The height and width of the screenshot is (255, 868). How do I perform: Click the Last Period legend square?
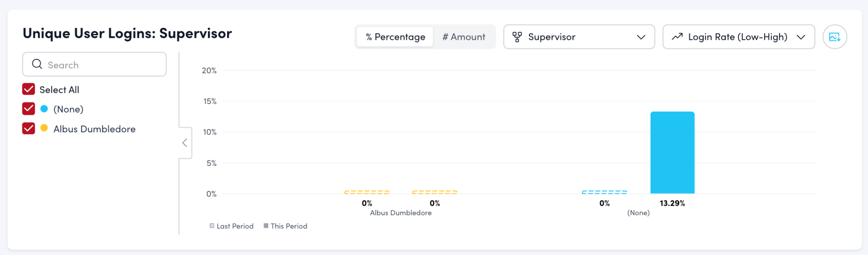[212, 226]
